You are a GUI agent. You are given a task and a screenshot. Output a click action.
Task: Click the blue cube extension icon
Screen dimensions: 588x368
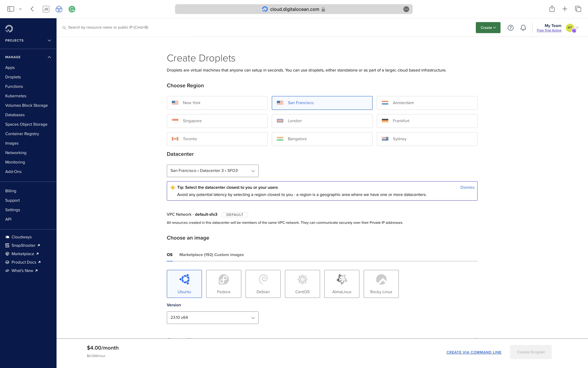59,9
